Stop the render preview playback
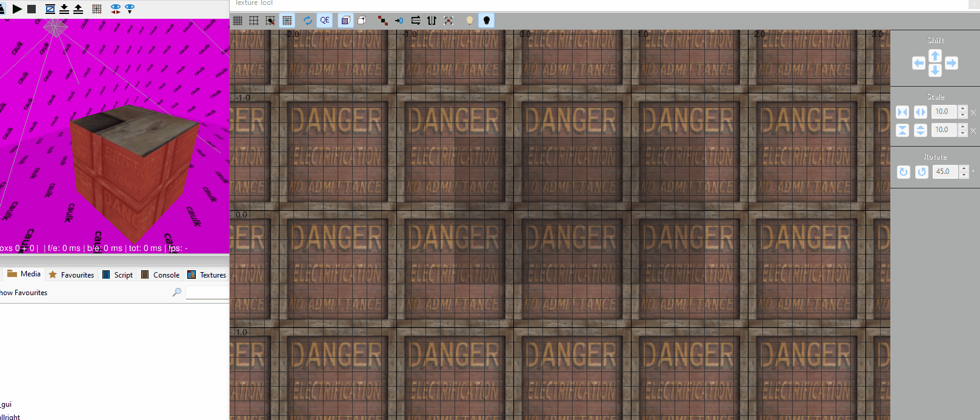Viewport: 980px width, 420px height. pyautogui.click(x=32, y=9)
